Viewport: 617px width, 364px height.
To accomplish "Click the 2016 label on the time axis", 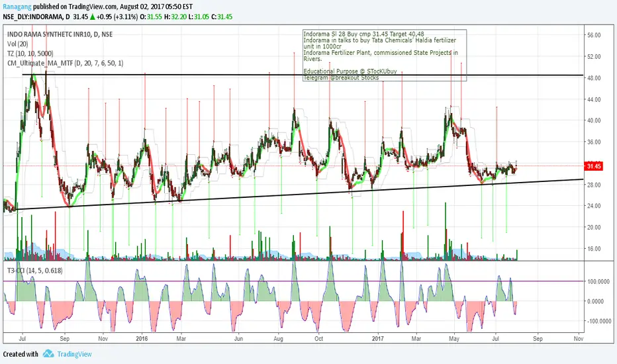I will pyautogui.click(x=141, y=338).
